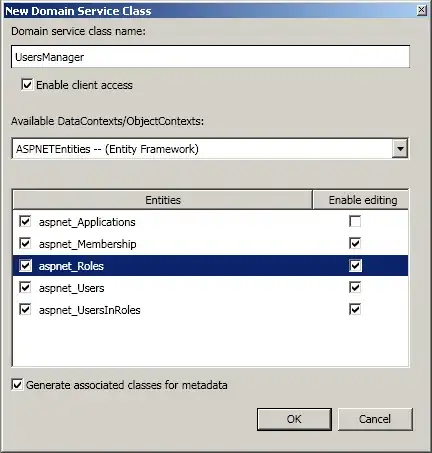Close the New Domain Service Class dialog

click(422, 10)
